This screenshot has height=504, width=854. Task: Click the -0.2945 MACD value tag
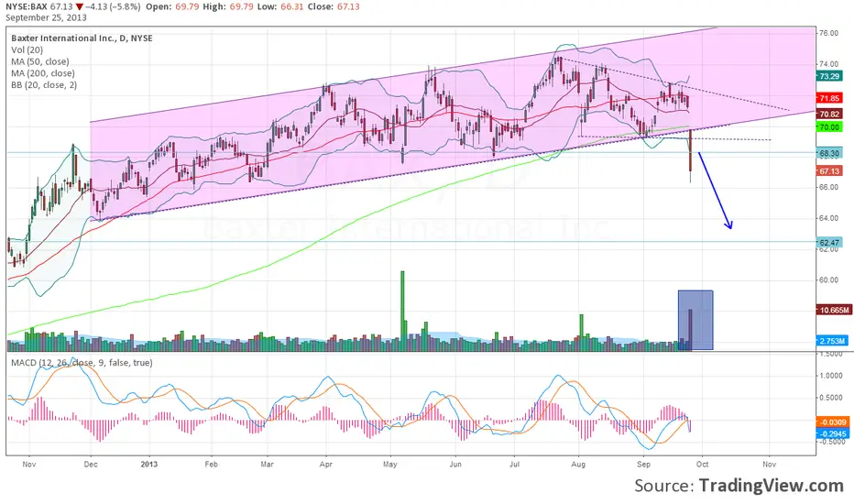tap(832, 433)
